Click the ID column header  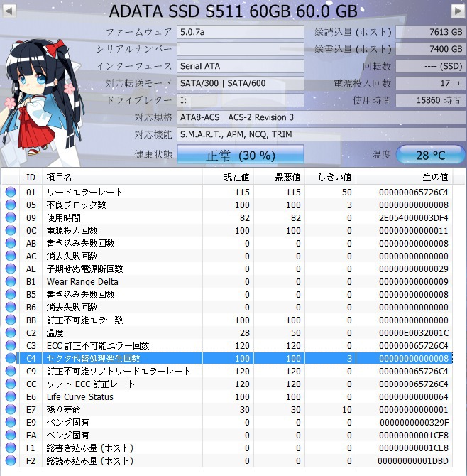(x=31, y=178)
